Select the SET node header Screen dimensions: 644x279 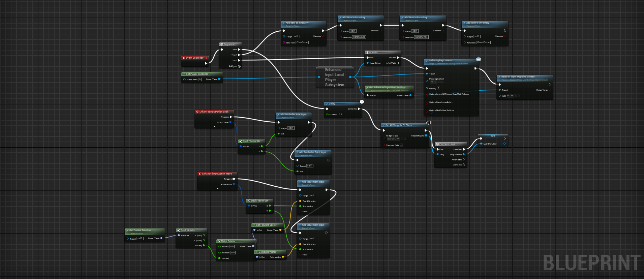pyautogui.click(x=493, y=136)
